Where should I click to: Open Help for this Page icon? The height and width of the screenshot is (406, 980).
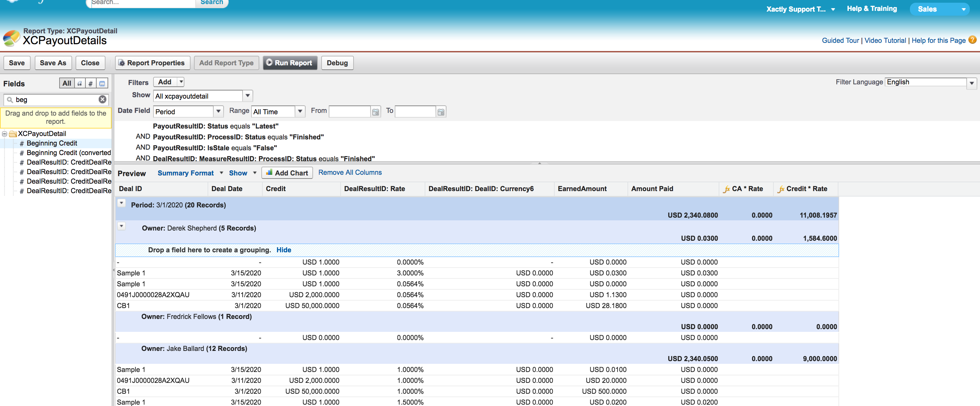[x=972, y=39]
